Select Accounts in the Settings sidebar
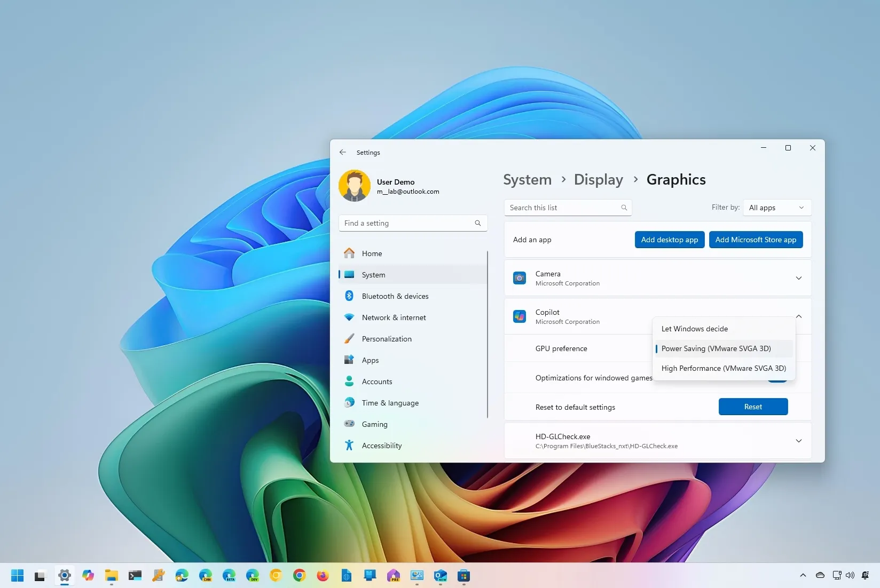Screen dimensions: 880x588 coord(375,382)
